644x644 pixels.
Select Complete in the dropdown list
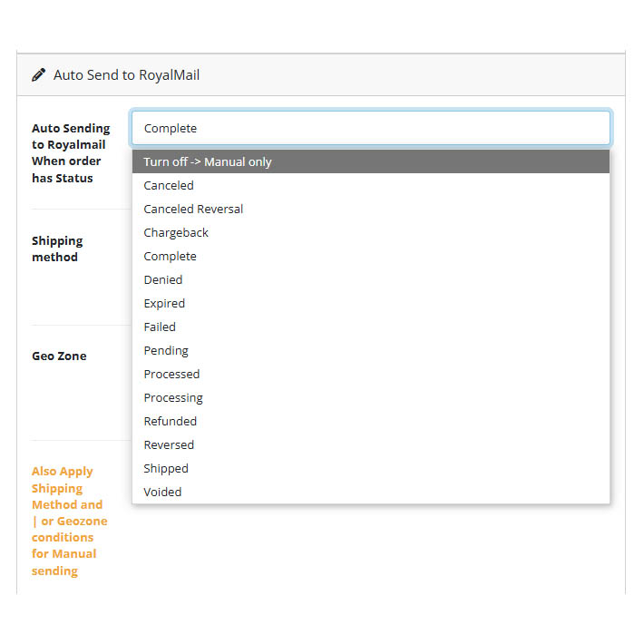pos(371,257)
